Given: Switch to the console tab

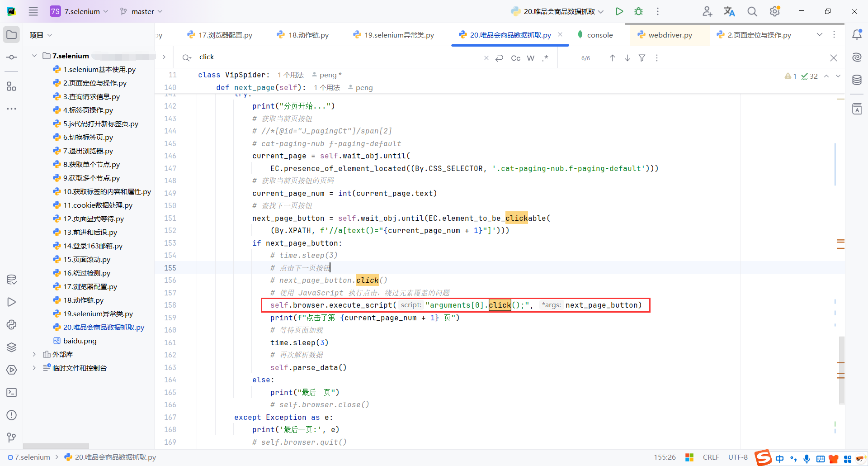Looking at the screenshot, I should pos(595,35).
